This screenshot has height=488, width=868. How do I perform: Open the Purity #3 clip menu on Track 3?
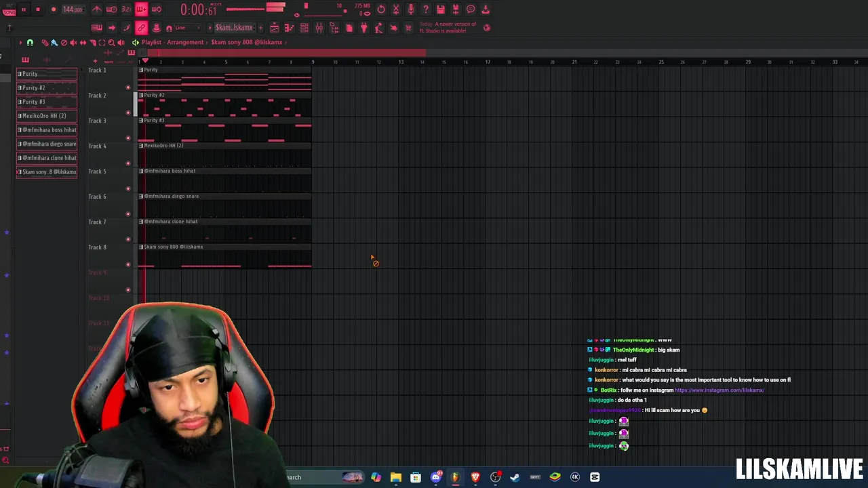(141, 121)
